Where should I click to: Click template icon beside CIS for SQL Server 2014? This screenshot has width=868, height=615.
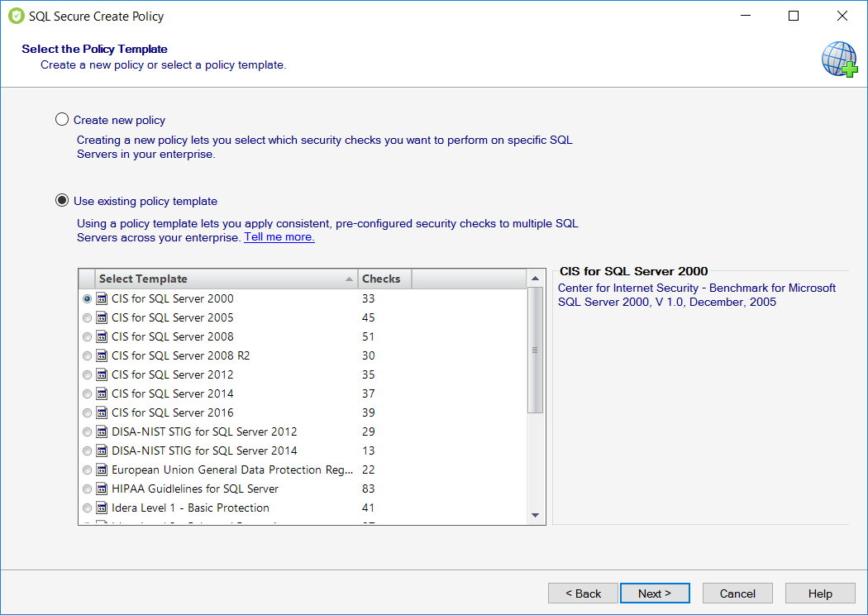[102, 393]
